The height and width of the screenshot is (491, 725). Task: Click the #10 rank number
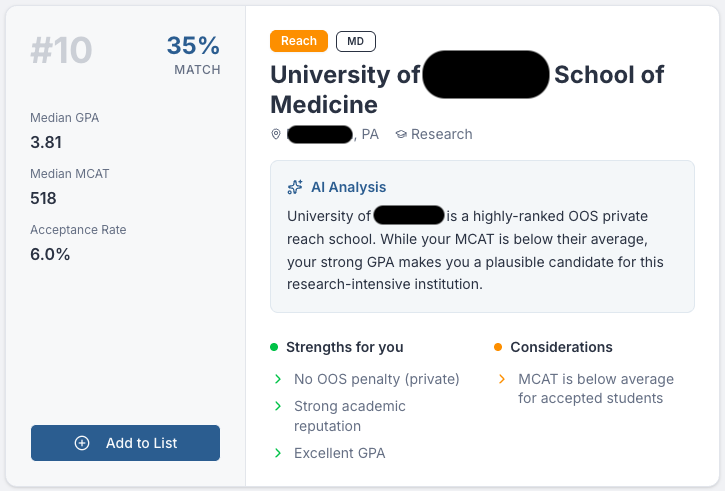(x=61, y=51)
